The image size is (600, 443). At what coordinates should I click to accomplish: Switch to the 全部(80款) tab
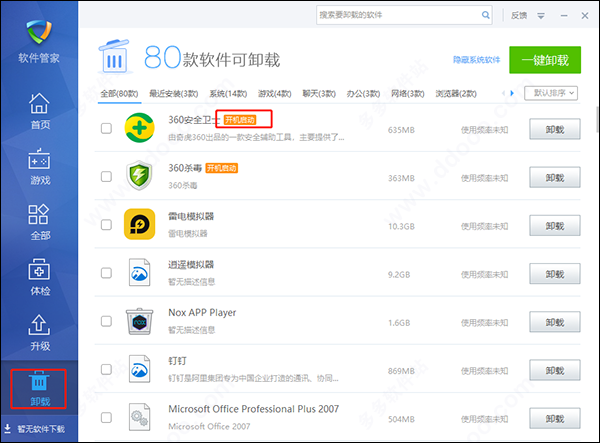tap(119, 94)
